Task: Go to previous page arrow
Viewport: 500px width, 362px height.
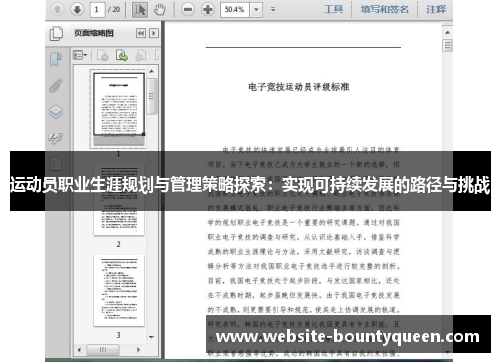Action: click(x=57, y=9)
